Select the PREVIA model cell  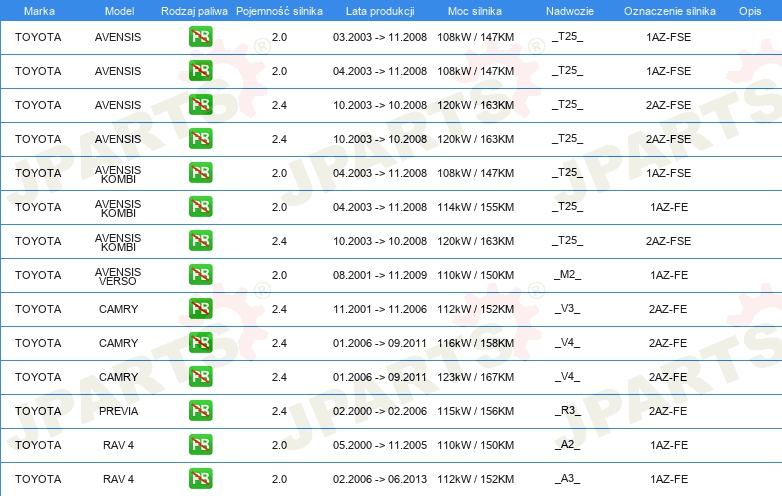pyautogui.click(x=118, y=411)
